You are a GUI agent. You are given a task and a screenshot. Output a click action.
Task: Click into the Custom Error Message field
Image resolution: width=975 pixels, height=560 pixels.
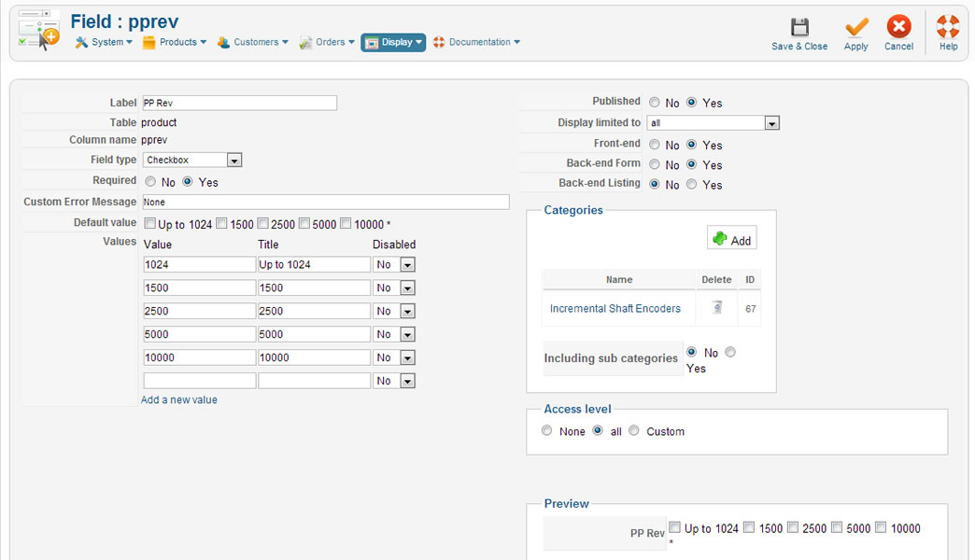(x=325, y=202)
